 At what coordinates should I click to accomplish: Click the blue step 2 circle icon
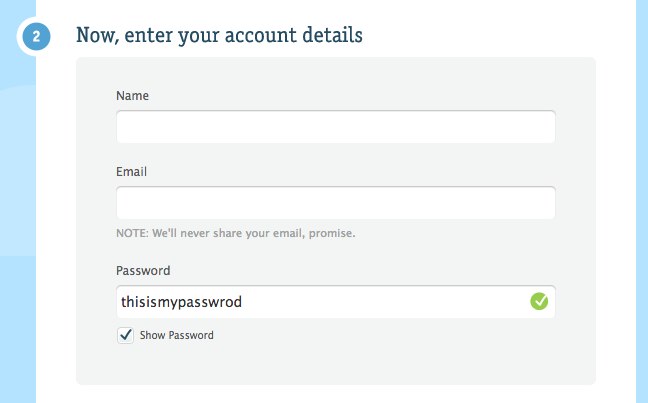(36, 37)
